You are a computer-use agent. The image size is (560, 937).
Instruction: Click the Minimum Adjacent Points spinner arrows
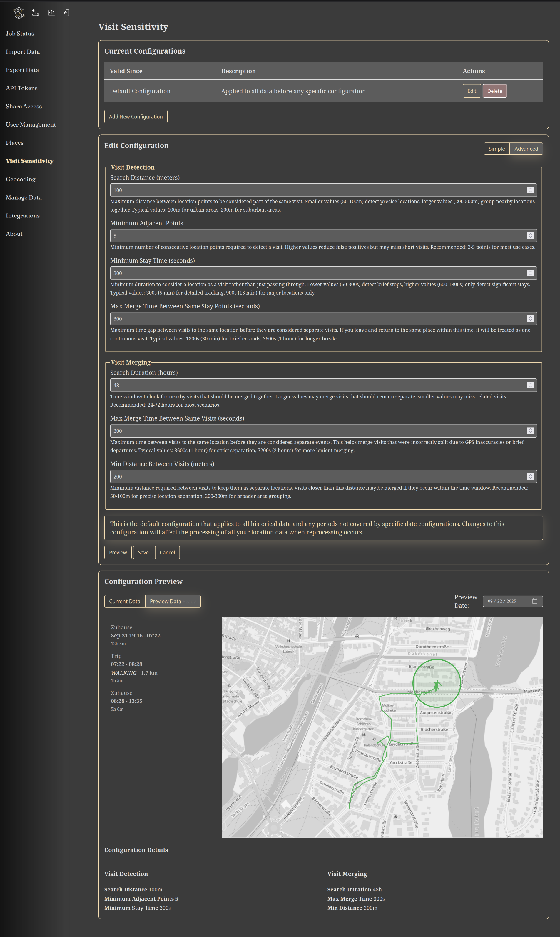(x=530, y=236)
